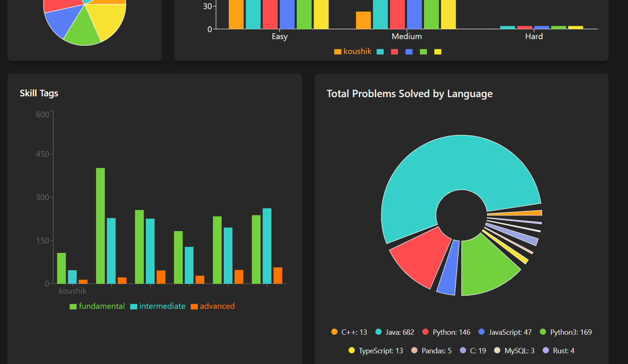Viewport: 628px width, 364px height.
Task: Click the 150 y-axis label in Skill Tags
Action: point(42,240)
